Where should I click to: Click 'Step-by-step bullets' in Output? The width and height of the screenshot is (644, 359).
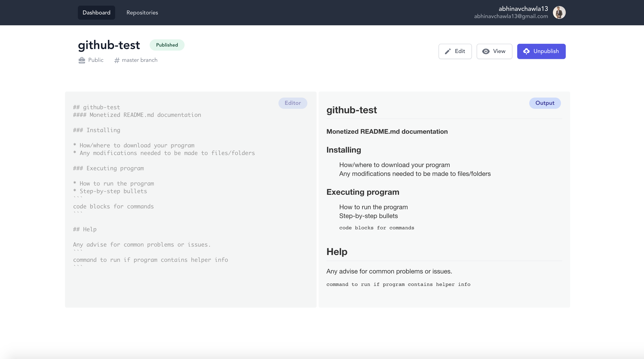coord(369,216)
